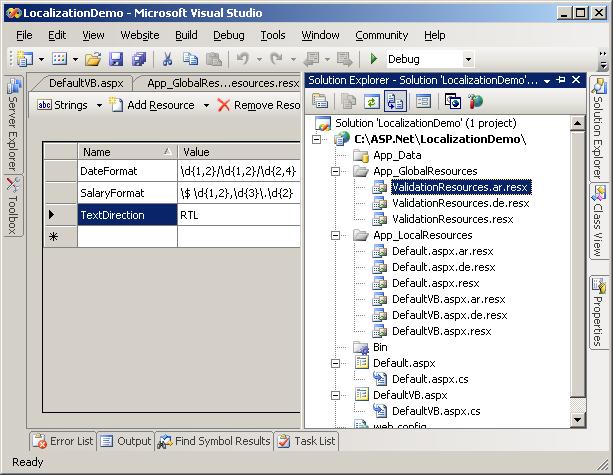This screenshot has height=475, width=613.
Task: Save the current file with the floppy disk icon
Action: tap(116, 59)
